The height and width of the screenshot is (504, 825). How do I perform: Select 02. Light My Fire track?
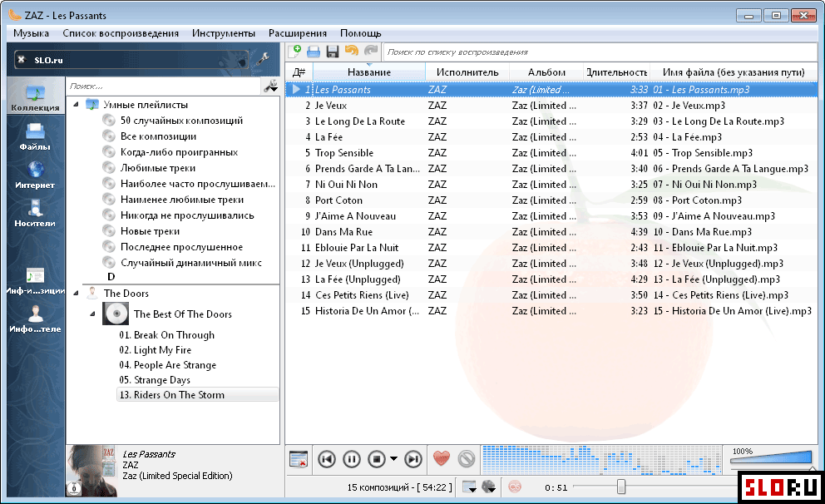pos(156,350)
